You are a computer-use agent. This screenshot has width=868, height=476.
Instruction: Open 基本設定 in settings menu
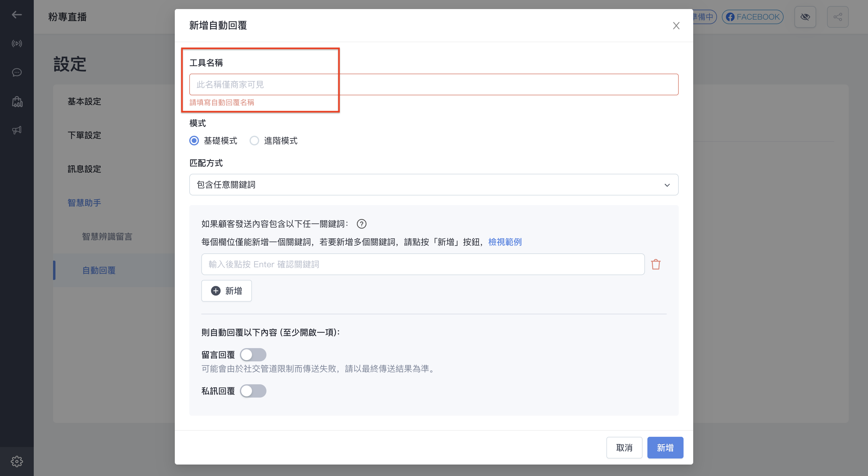tap(84, 102)
